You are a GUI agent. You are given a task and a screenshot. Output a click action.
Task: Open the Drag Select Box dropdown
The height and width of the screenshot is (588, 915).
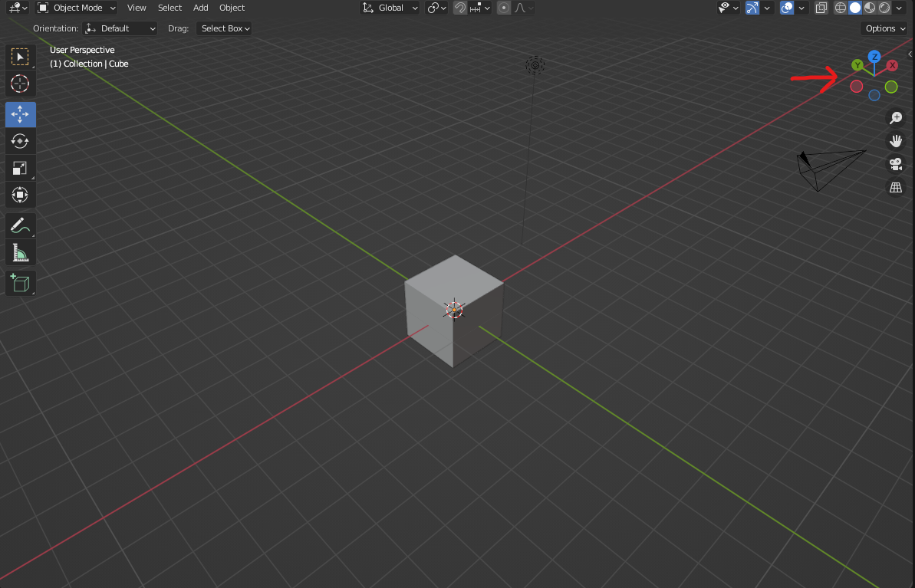tap(224, 28)
